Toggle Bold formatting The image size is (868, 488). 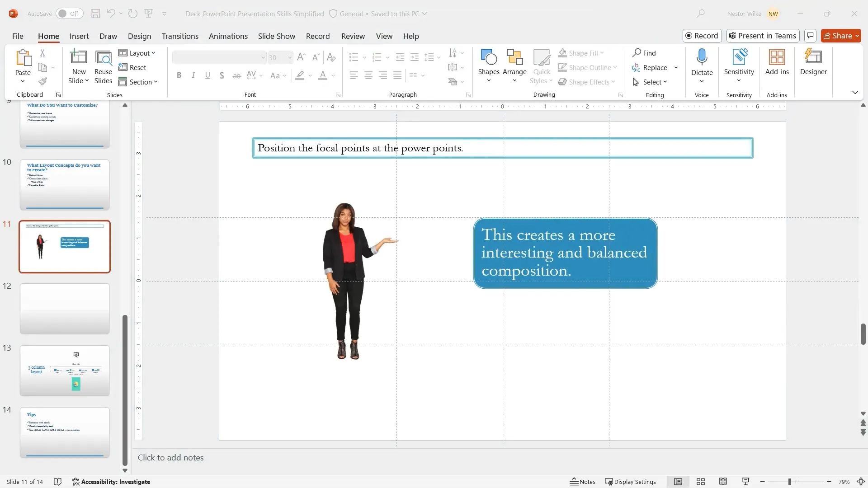tap(179, 75)
